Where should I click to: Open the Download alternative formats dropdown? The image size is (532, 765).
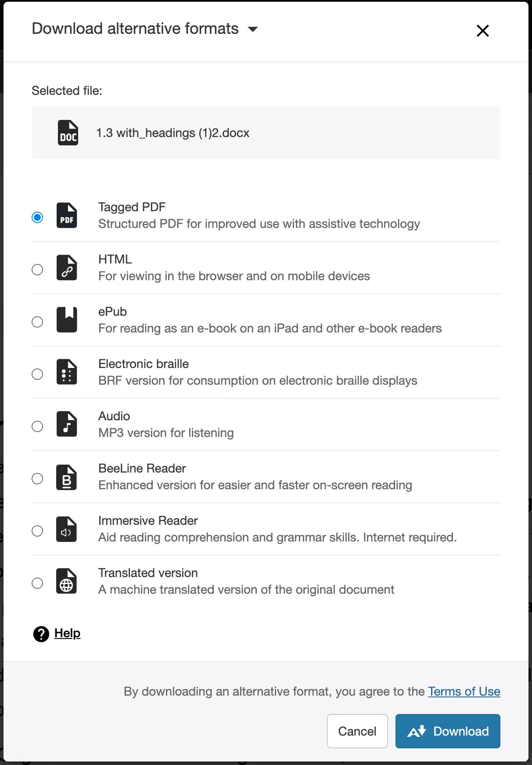[x=253, y=29]
